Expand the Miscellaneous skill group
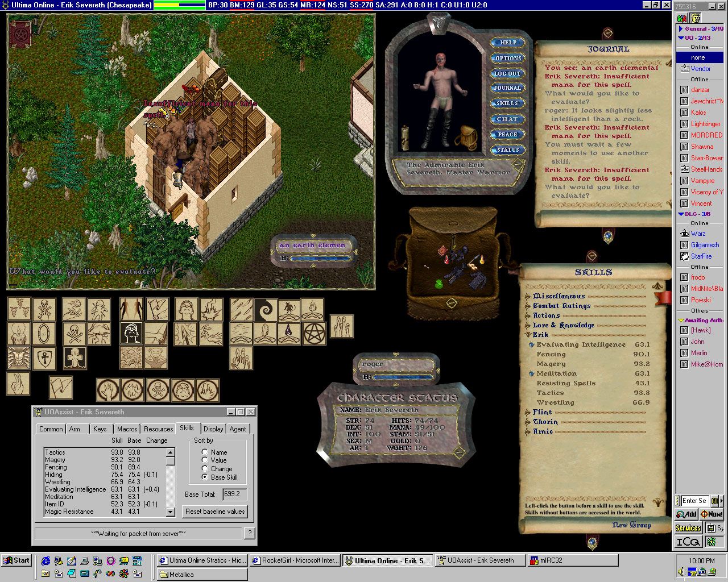Image resolution: width=728 pixels, height=582 pixels. coord(528,297)
